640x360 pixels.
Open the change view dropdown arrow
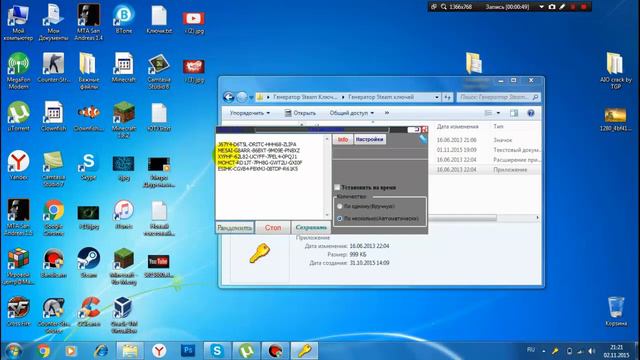(498, 113)
